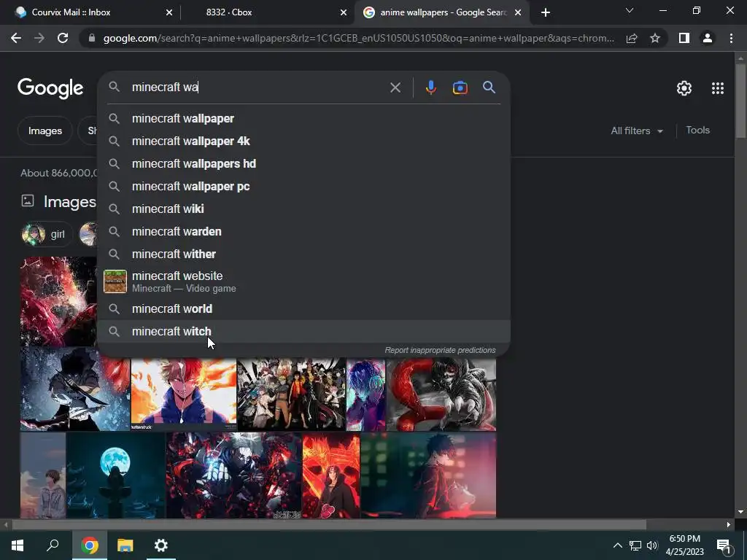Start voice search with microphone icon
This screenshot has height=560, width=747.
coord(430,87)
